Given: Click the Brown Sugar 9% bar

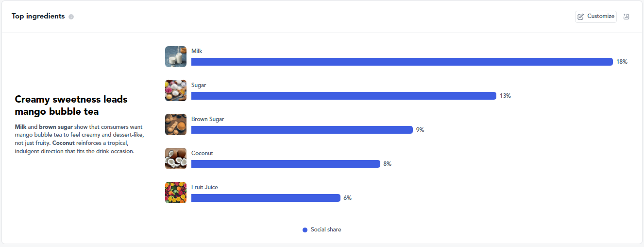Looking at the screenshot, I should [302, 130].
